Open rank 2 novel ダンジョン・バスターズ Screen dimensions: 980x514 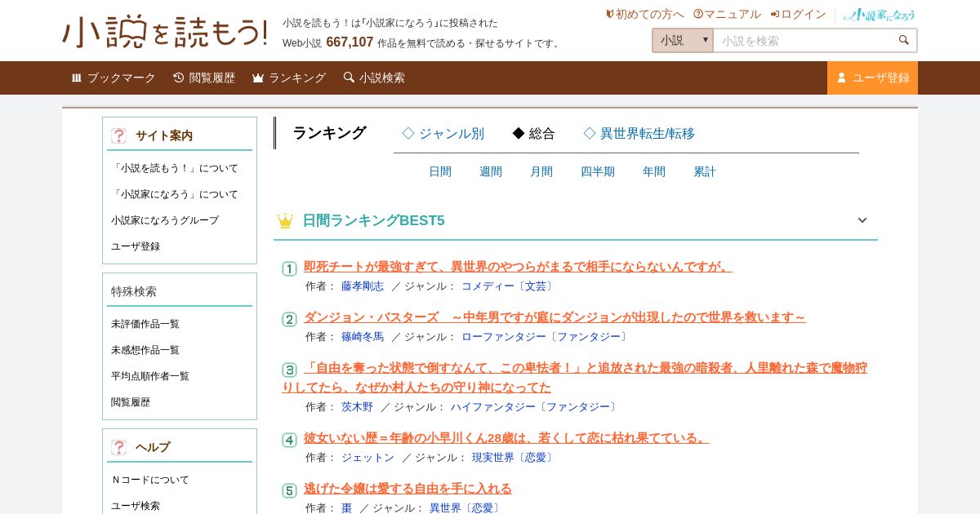(x=555, y=317)
